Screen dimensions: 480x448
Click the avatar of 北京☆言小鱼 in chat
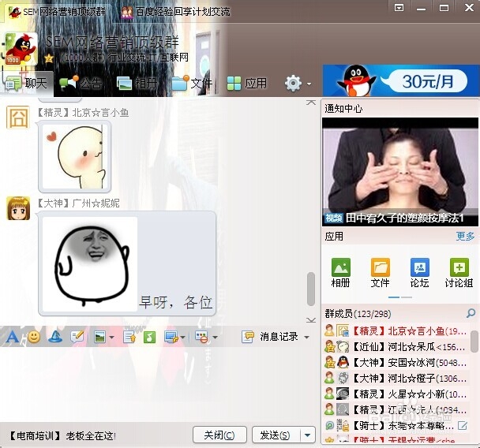tap(18, 117)
